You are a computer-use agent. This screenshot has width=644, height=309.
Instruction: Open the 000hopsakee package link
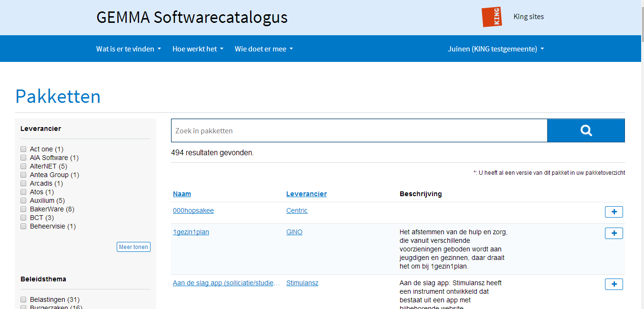[x=193, y=210]
